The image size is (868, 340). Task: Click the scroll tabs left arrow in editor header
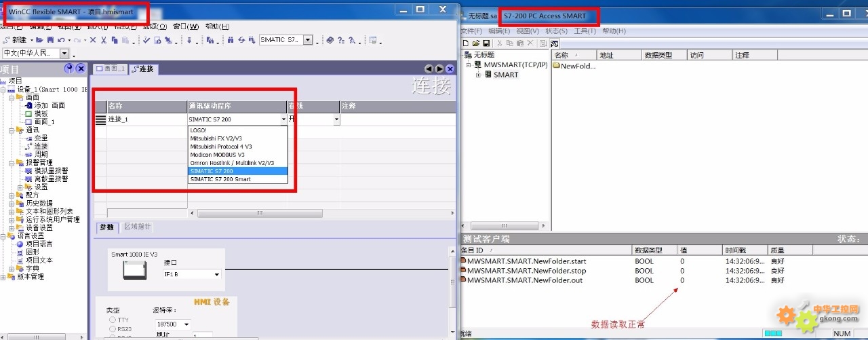pyautogui.click(x=429, y=69)
